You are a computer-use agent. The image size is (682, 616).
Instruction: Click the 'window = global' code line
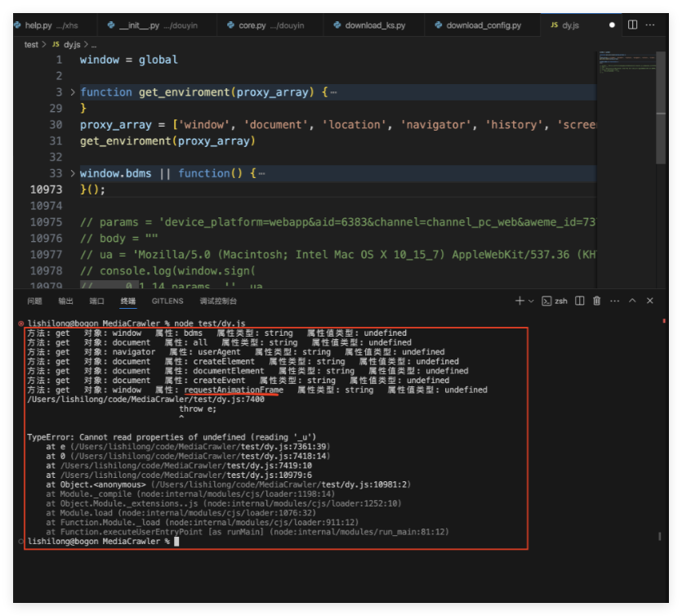129,60
